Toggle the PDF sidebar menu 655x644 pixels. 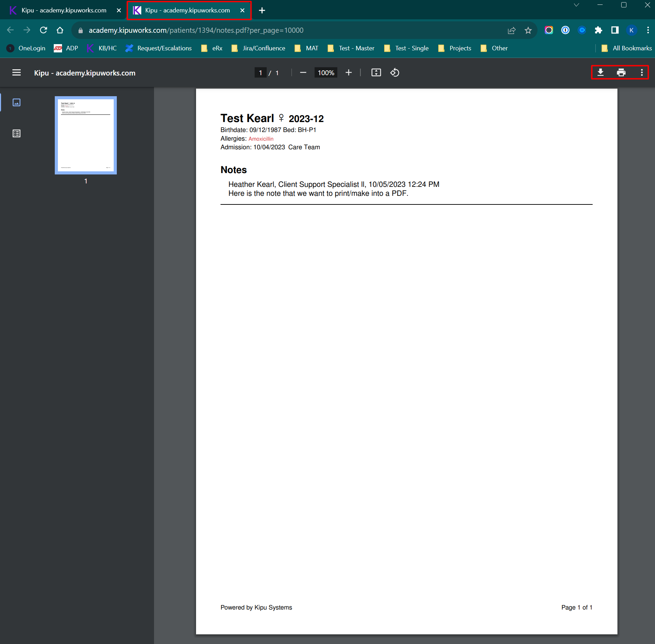[17, 72]
